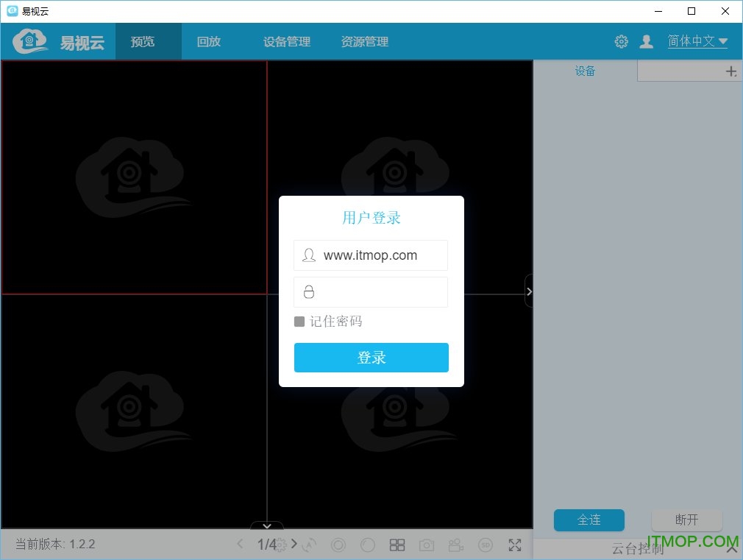Click the plus icon to add device
Image resolution: width=743 pixels, height=560 pixels.
coord(730,71)
